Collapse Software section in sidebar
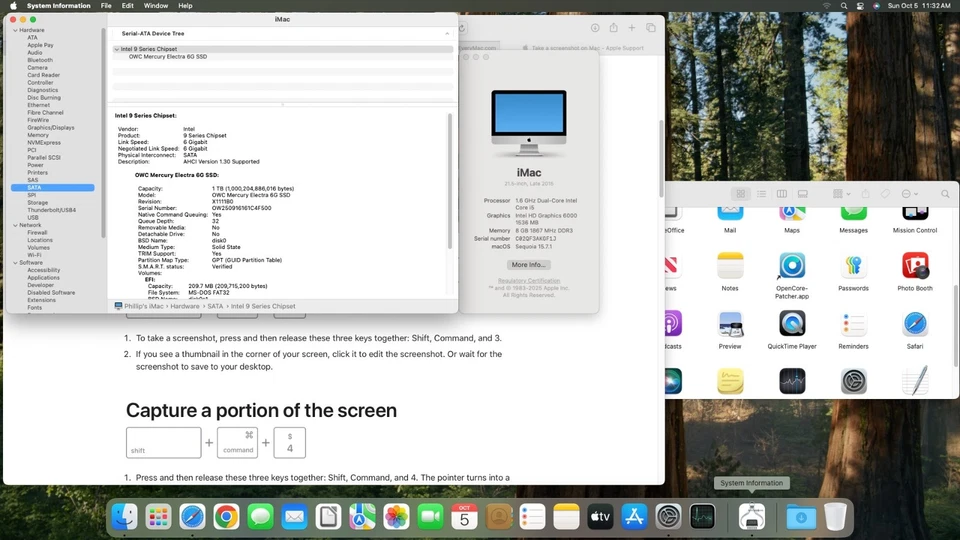The width and height of the screenshot is (960, 540). coord(15,263)
